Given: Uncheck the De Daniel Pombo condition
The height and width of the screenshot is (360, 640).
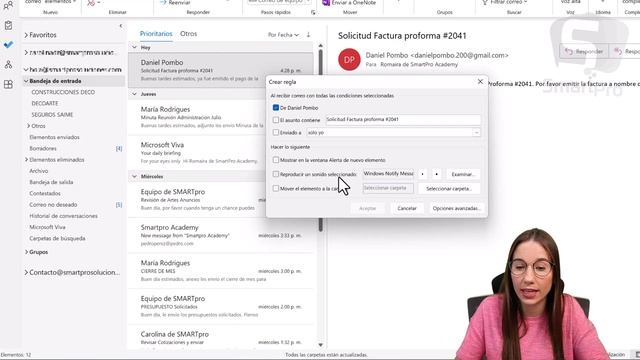Looking at the screenshot, I should point(276,108).
